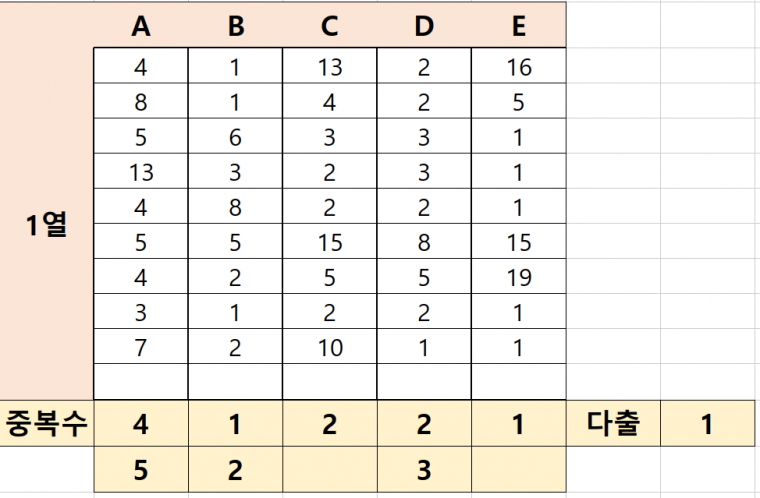The height and width of the screenshot is (498, 760).
Task: Select cell with 7 in column A
Action: 141,346
